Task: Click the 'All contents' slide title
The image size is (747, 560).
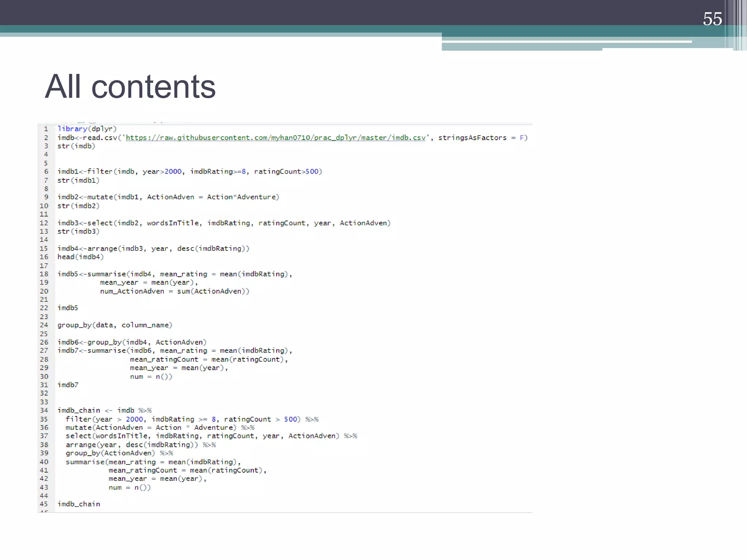Action: (130, 86)
